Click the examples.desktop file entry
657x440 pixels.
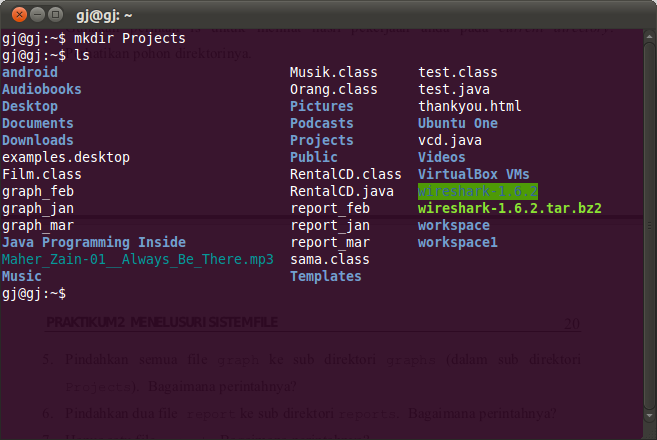coord(66,157)
